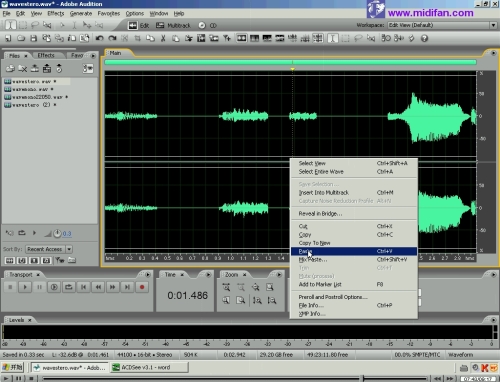500x382 pixels.
Task: Open Time panel options arrow
Action: (x=208, y=275)
